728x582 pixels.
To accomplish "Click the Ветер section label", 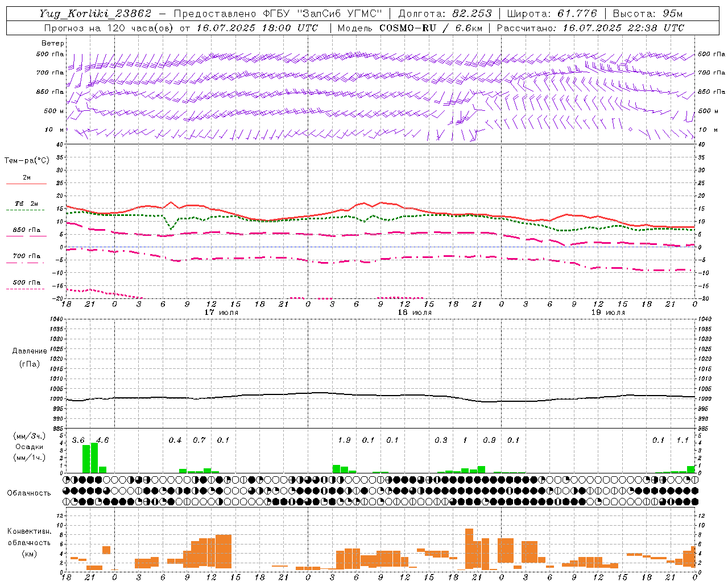I will coord(53,43).
